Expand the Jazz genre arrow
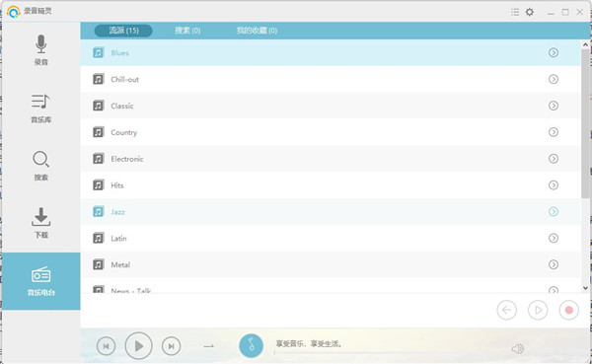The image size is (592, 364). click(554, 211)
